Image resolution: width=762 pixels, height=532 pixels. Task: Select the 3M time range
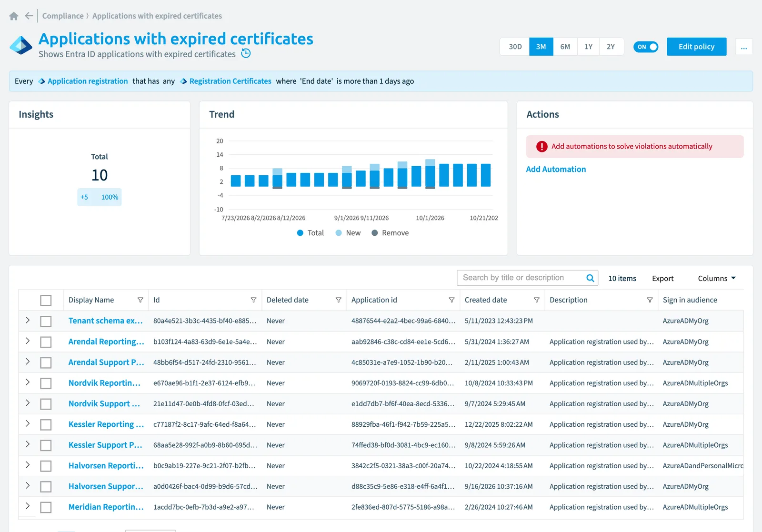(x=541, y=47)
